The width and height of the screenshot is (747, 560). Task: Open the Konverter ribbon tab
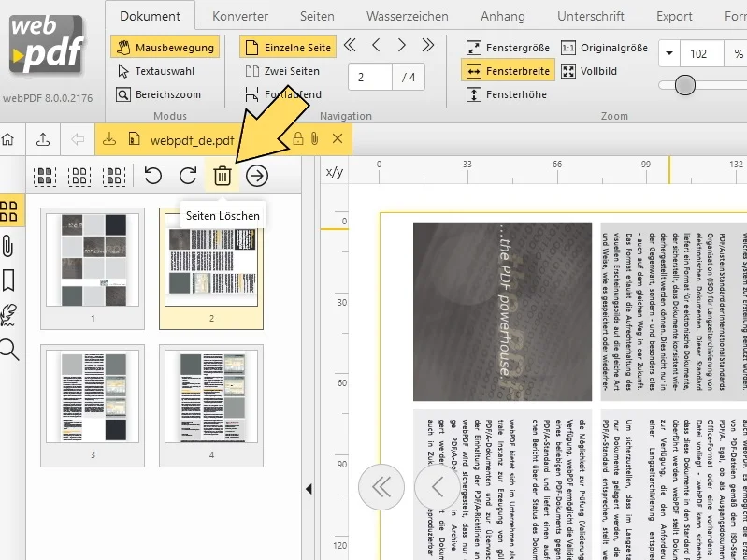pyautogui.click(x=240, y=16)
